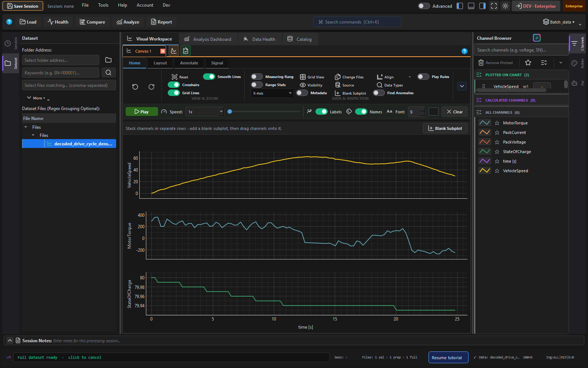This screenshot has width=588, height=368.
Task: Browse for folder address icon
Action: click(108, 60)
